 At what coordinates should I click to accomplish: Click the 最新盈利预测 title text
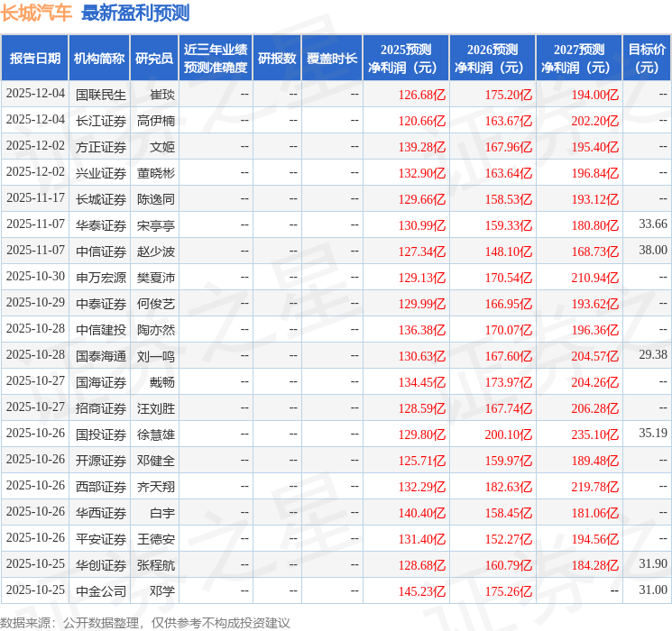click(x=135, y=13)
